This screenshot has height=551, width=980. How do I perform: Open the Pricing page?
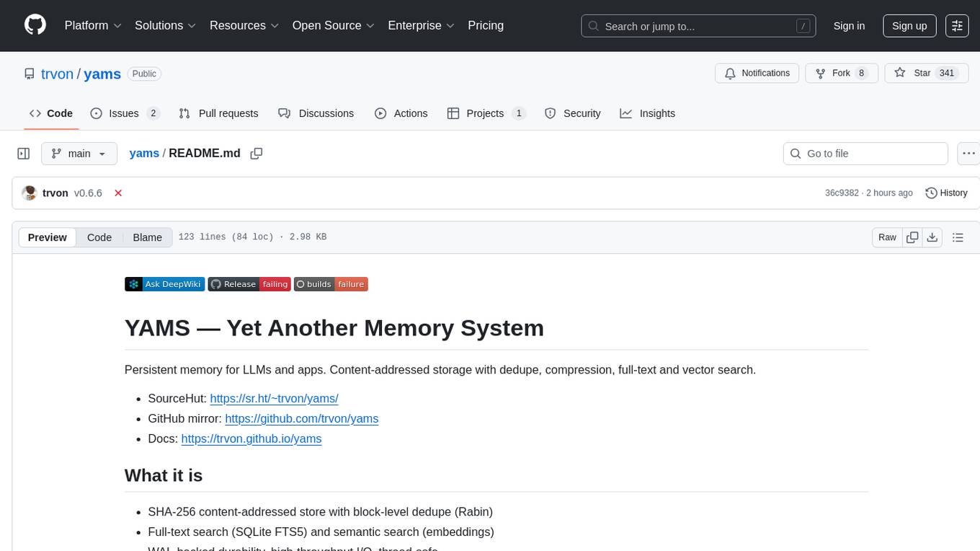(486, 25)
